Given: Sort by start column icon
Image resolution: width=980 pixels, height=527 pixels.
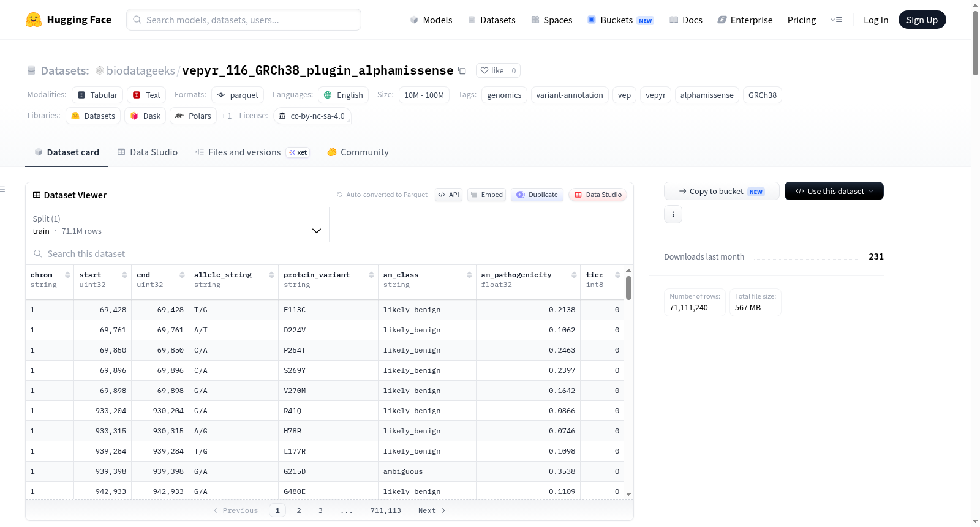Looking at the screenshot, I should coord(124,275).
